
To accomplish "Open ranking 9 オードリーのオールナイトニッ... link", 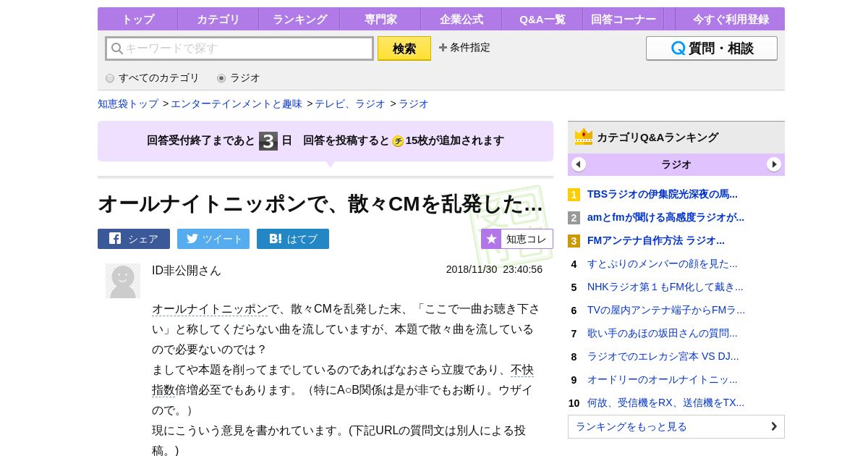I will pyautogui.click(x=663, y=379).
